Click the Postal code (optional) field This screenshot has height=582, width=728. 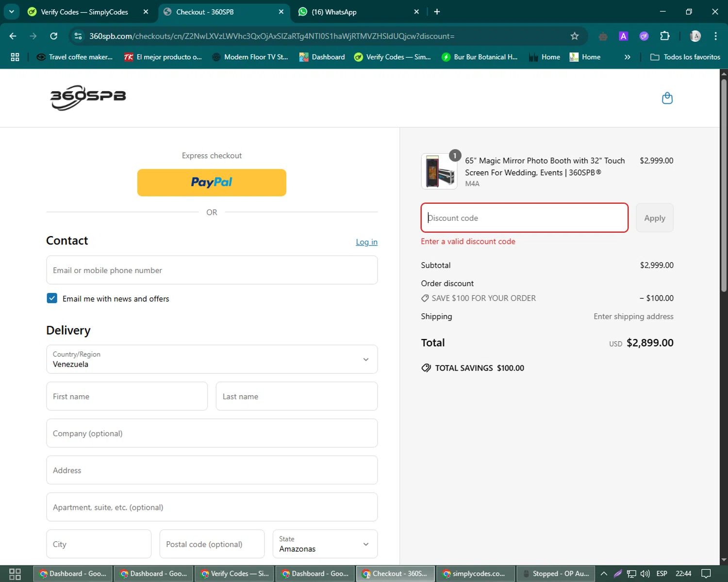[x=212, y=544]
